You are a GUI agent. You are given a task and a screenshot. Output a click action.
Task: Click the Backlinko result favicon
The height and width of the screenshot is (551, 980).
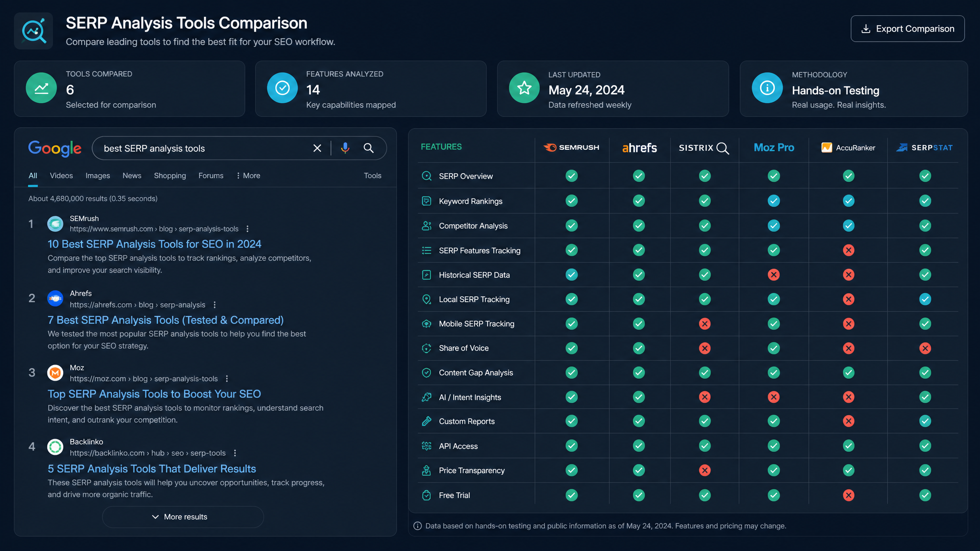(55, 447)
